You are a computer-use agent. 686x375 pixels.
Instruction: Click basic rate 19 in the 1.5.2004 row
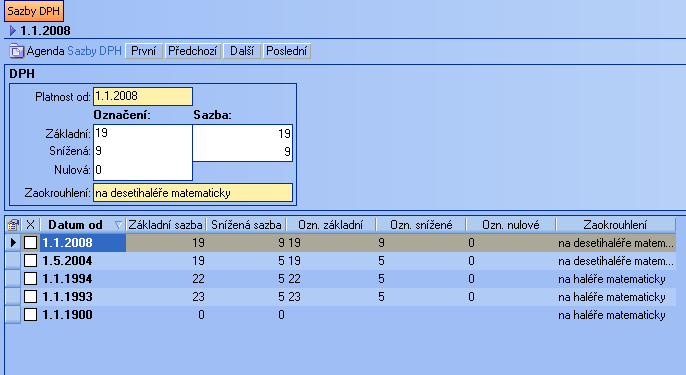(198, 261)
